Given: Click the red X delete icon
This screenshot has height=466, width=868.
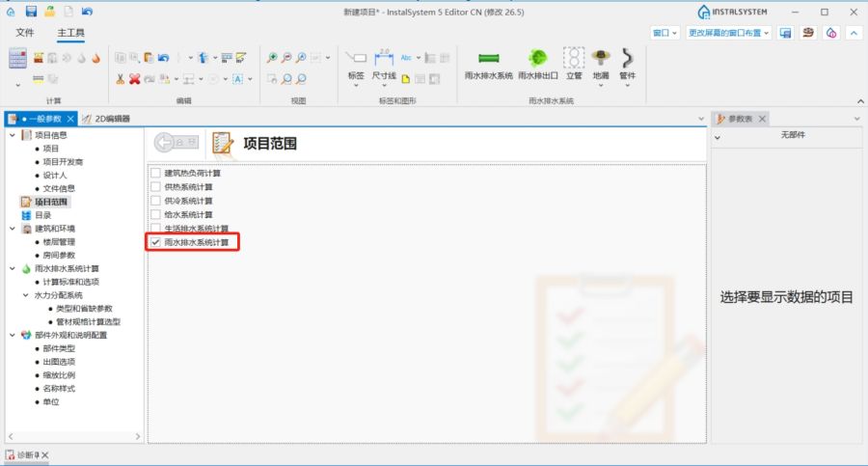Looking at the screenshot, I should 135,79.
